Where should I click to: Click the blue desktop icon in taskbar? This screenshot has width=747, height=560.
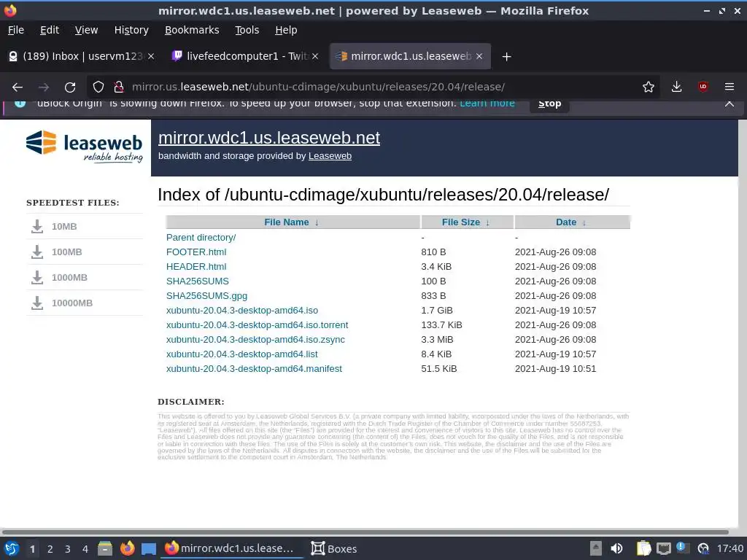149,549
